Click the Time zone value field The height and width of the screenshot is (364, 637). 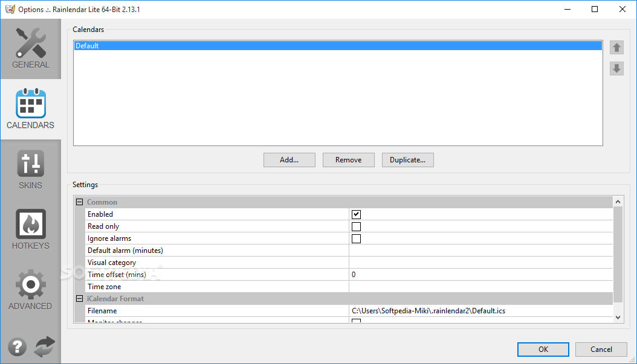coord(480,287)
